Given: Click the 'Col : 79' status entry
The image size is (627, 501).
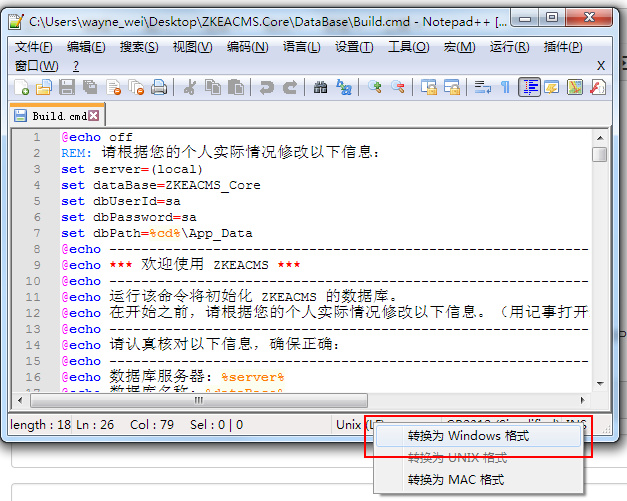Looking at the screenshot, I should tap(152, 425).
